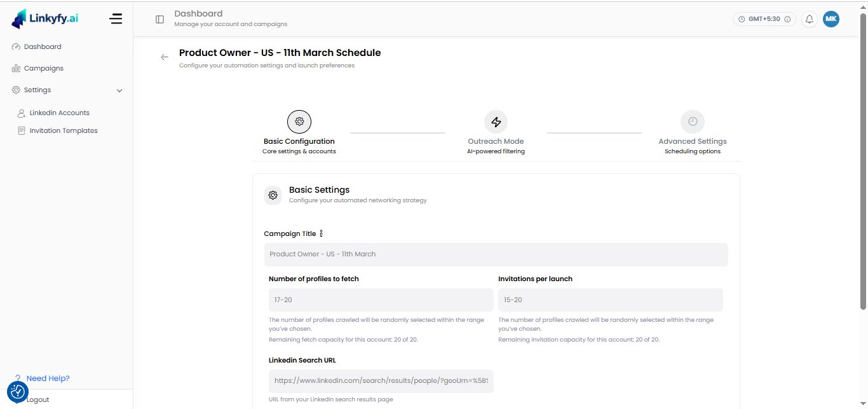The height and width of the screenshot is (409, 868).
Task: Click the info icon beside GMT+5:30
Action: click(787, 19)
